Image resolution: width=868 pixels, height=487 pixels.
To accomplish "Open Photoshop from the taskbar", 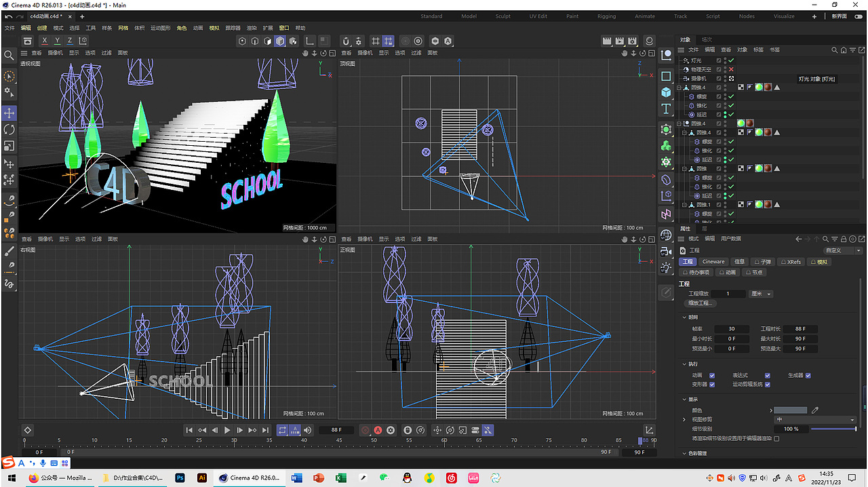I will (x=180, y=478).
